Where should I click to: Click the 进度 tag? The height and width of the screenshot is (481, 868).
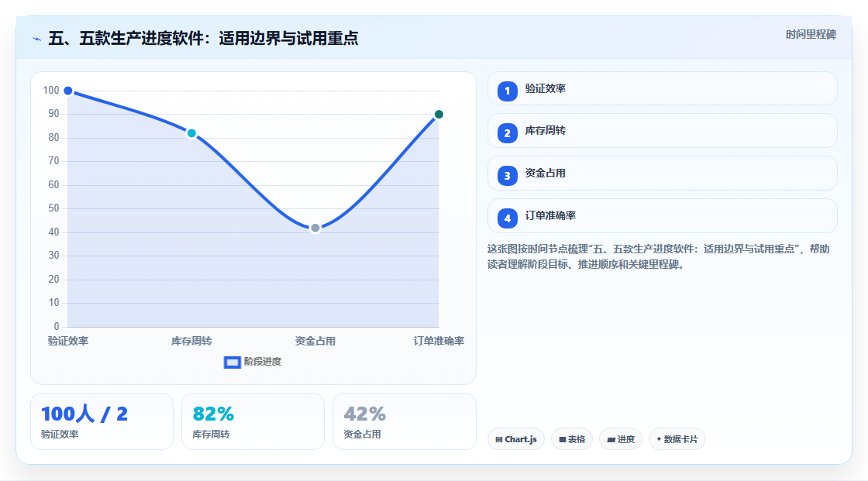[621, 439]
